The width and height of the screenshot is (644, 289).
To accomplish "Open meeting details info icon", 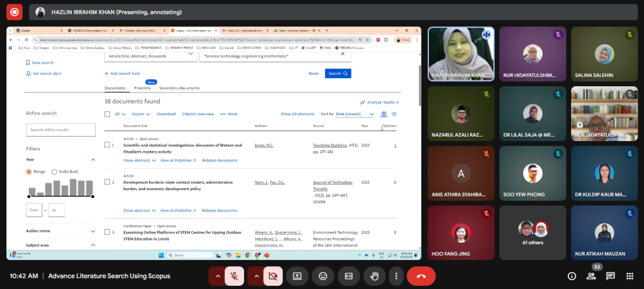I will pos(572,276).
